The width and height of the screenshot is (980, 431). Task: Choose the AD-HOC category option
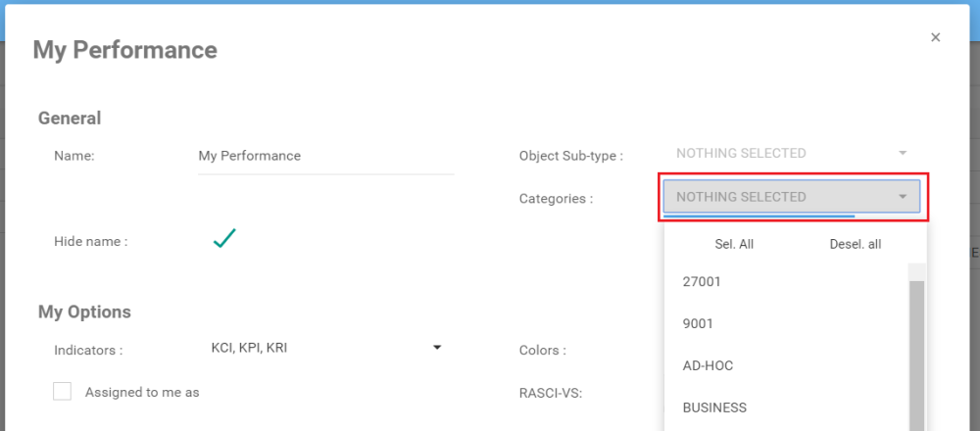coord(708,365)
